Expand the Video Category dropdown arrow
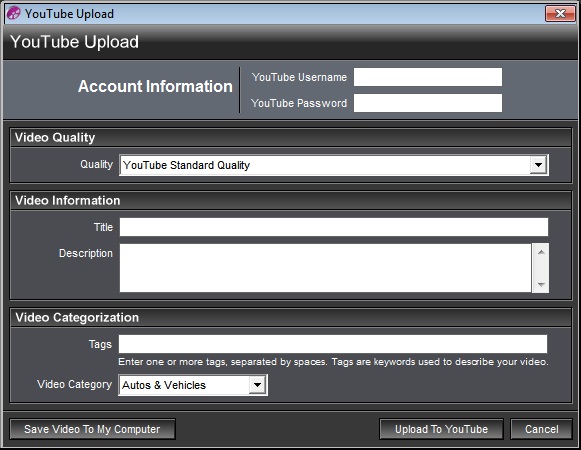 click(x=257, y=385)
